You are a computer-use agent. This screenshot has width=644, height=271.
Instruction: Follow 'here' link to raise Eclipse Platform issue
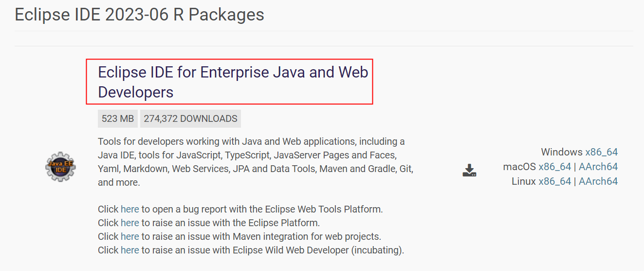pyautogui.click(x=130, y=223)
